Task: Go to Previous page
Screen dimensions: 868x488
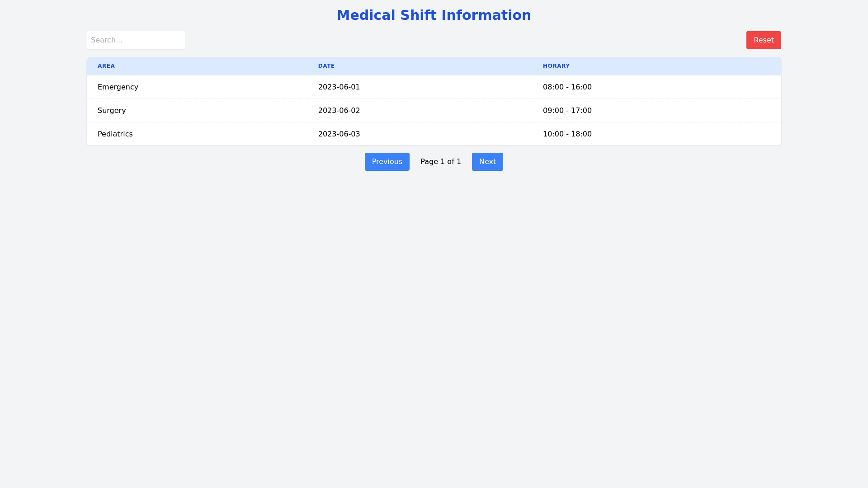Action: point(387,162)
